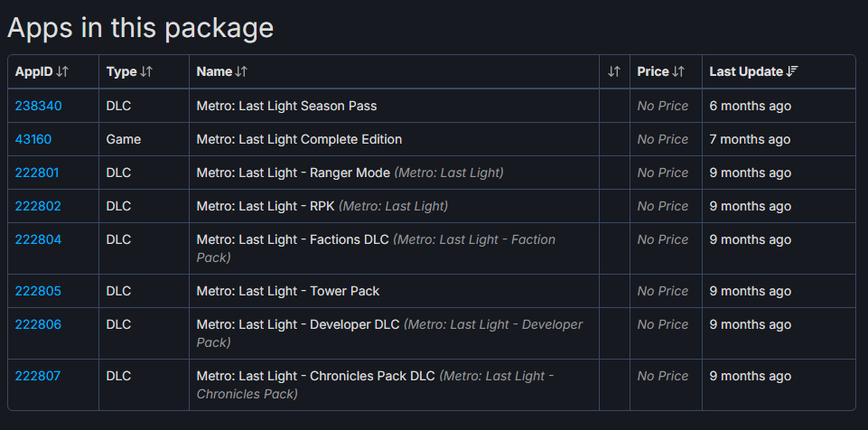Screen dimensions: 868x430
Task: Sort table by AppID column icon
Action: pyautogui.click(x=62, y=71)
